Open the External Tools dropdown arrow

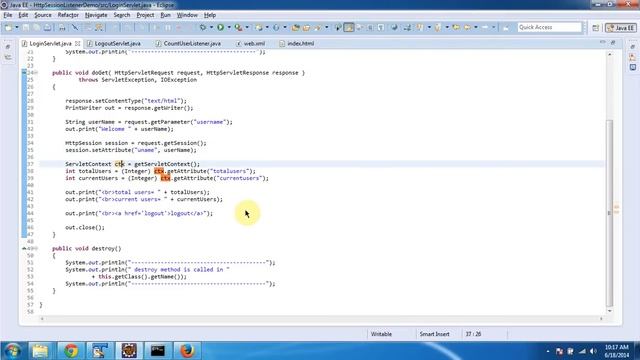click(x=247, y=27)
